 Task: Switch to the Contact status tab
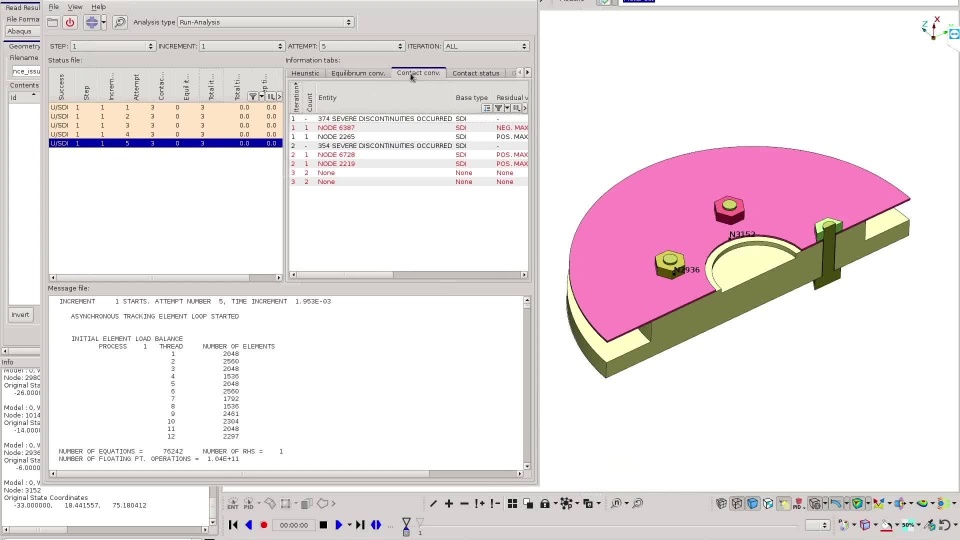point(476,73)
